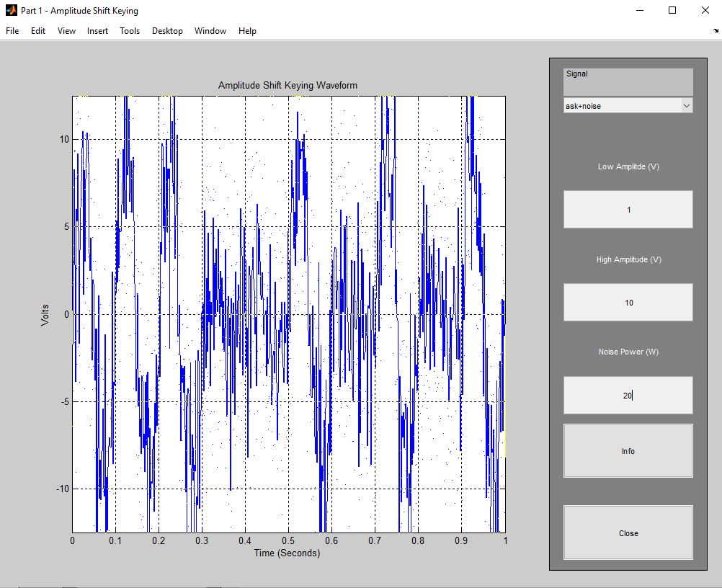Viewport: 722px width, 588px height.
Task: Click the x-axis tick label 0.5
Action: (x=288, y=540)
